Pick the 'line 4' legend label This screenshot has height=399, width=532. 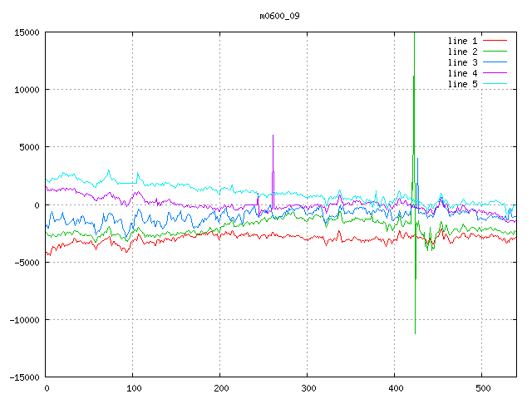tap(462, 73)
